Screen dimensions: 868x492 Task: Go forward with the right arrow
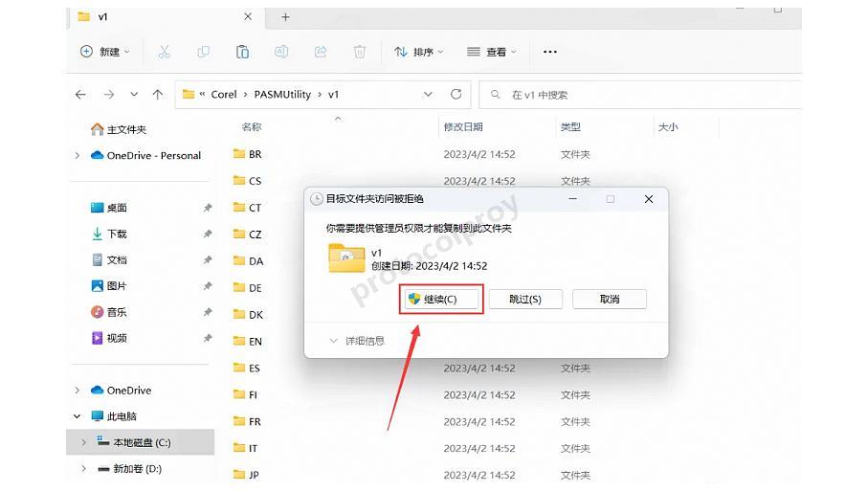[108, 95]
